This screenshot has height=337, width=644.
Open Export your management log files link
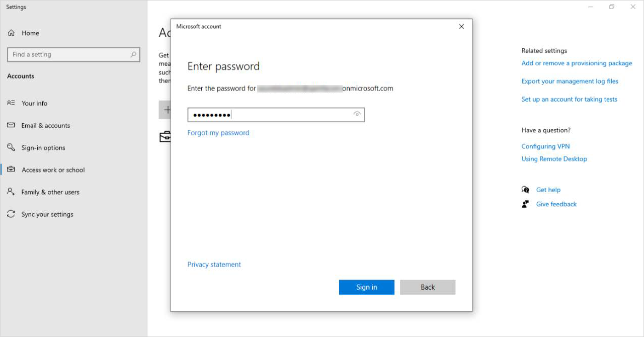(570, 81)
